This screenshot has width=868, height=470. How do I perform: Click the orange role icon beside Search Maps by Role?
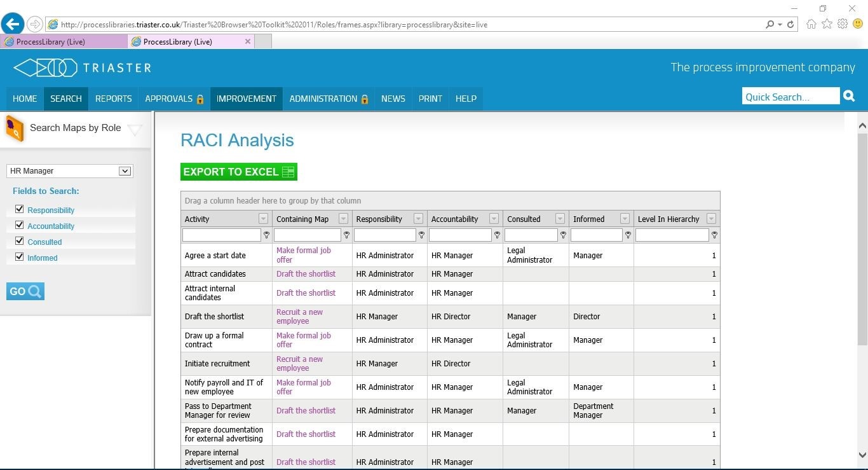(x=14, y=128)
